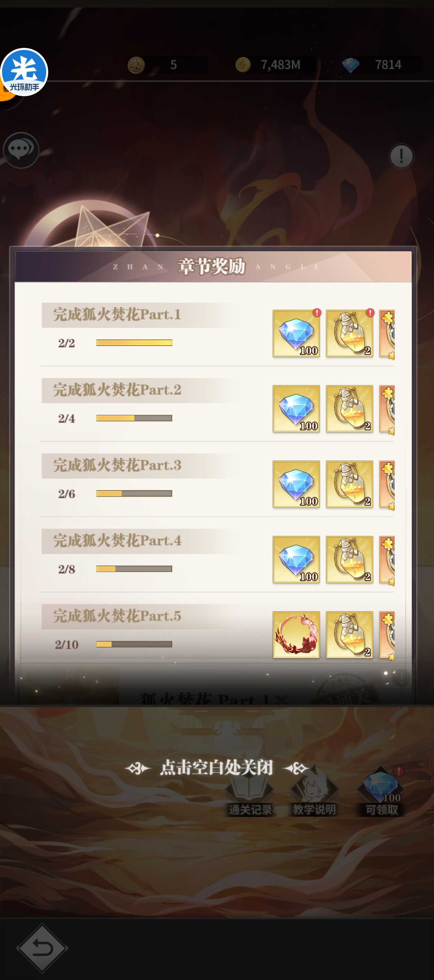The image size is (434, 980).
Task: Tap 点击空白处关闭 to close the panel
Action: [x=216, y=767]
